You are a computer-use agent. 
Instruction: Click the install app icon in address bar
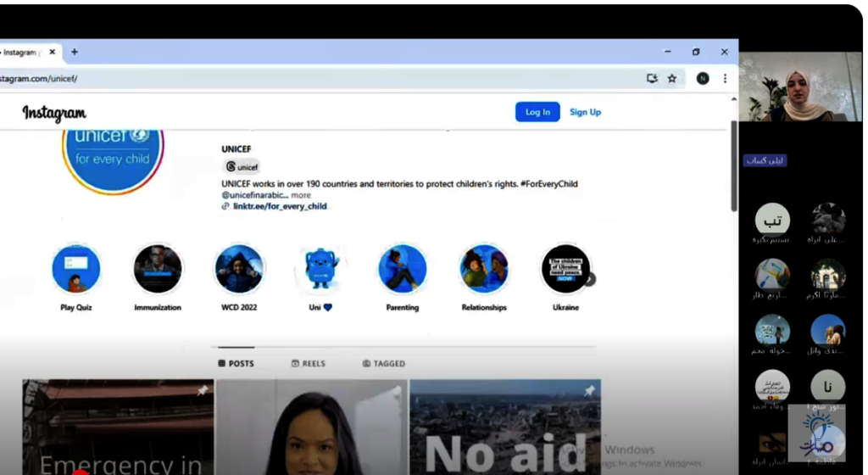(x=652, y=79)
